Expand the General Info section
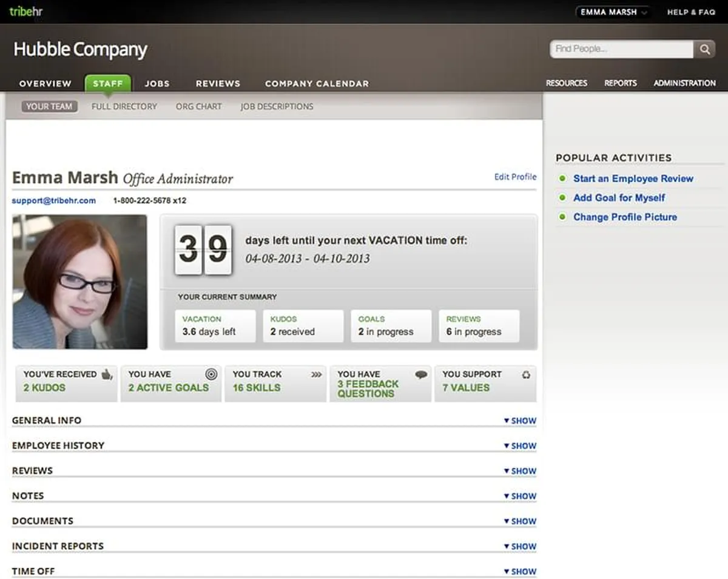The image size is (728, 579). point(520,421)
